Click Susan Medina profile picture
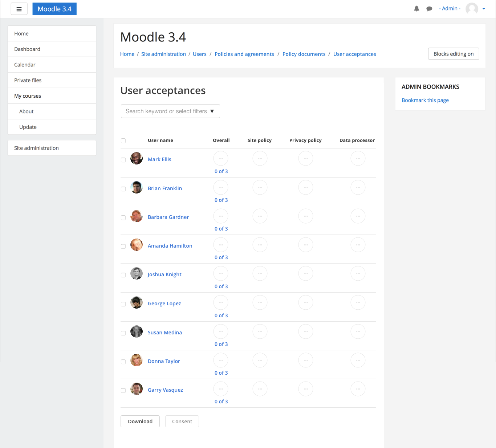Screen dimensions: 496x448 (x=137, y=331)
